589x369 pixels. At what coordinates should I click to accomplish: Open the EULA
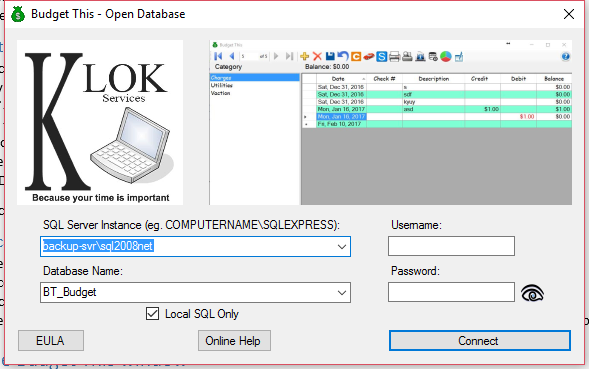51,341
